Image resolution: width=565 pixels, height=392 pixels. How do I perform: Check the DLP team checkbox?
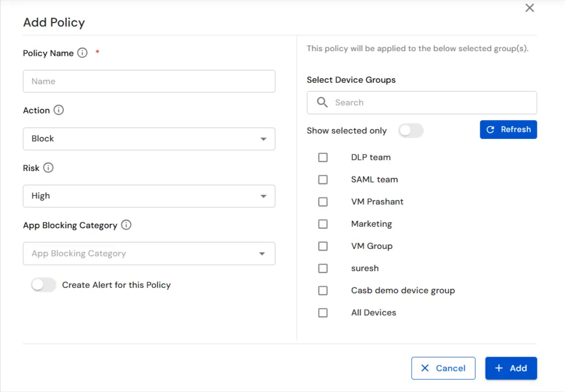(323, 157)
